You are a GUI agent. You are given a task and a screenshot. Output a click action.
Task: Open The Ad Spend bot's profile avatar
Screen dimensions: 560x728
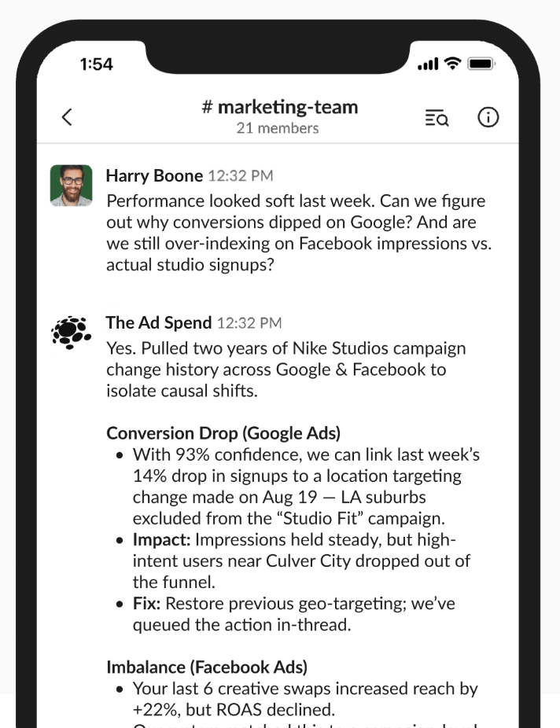pos(71,325)
